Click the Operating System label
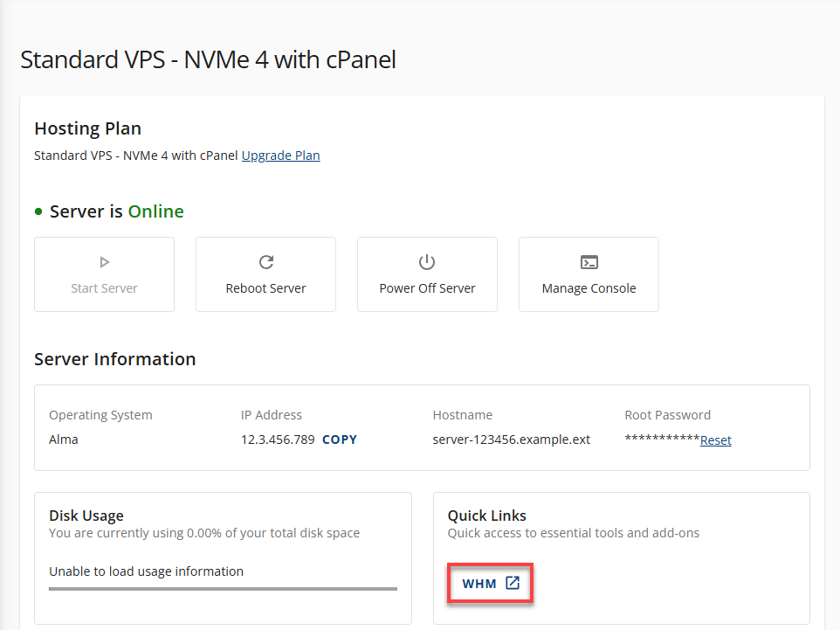This screenshot has width=840, height=630. click(x=100, y=415)
